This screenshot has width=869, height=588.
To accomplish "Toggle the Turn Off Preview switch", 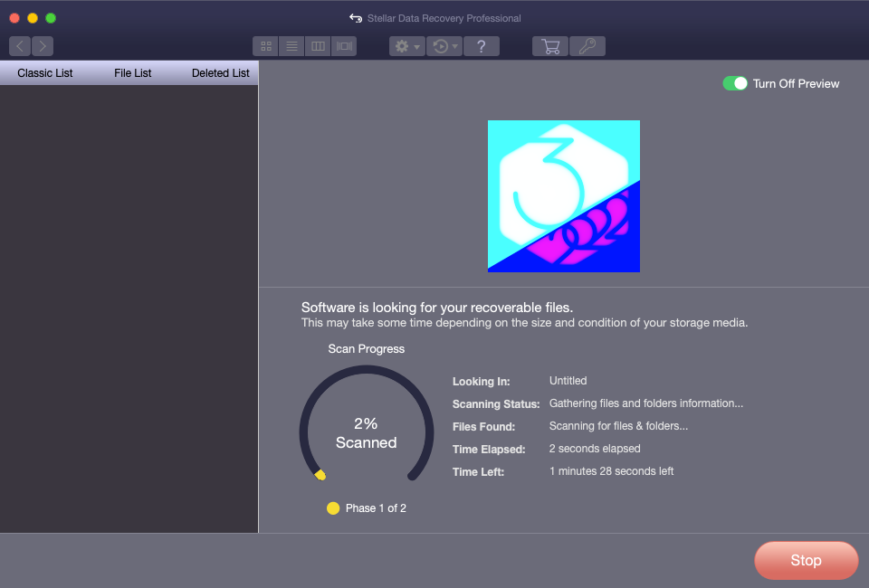I will (x=735, y=83).
